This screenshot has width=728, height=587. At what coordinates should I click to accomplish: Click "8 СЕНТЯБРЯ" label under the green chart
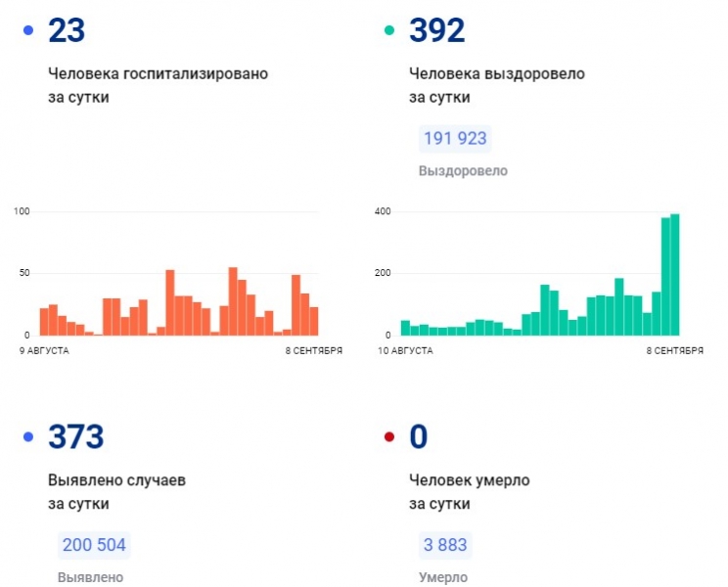[x=672, y=350]
